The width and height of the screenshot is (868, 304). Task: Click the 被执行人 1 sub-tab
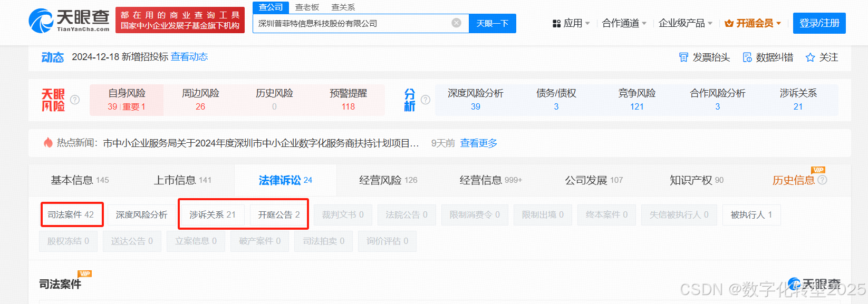click(751, 214)
